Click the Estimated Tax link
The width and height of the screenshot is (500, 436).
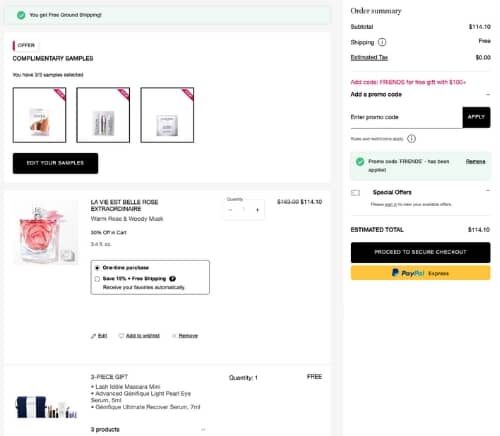[369, 57]
